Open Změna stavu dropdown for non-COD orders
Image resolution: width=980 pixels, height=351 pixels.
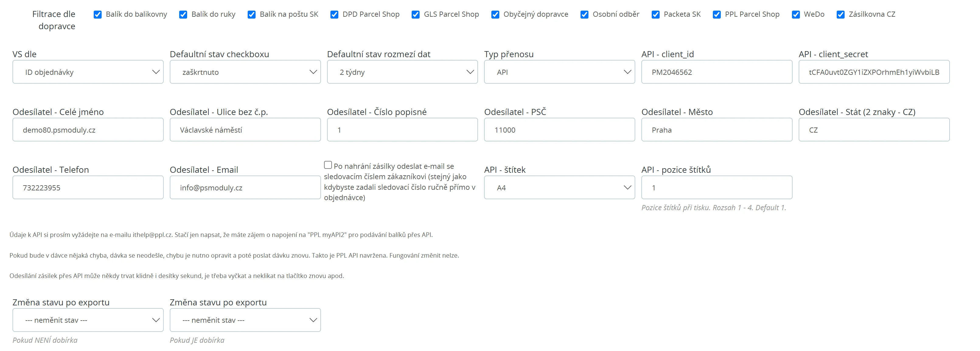pos(88,320)
